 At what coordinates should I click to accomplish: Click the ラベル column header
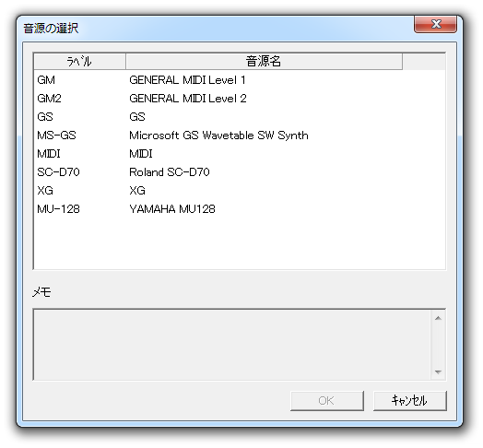coord(80,62)
